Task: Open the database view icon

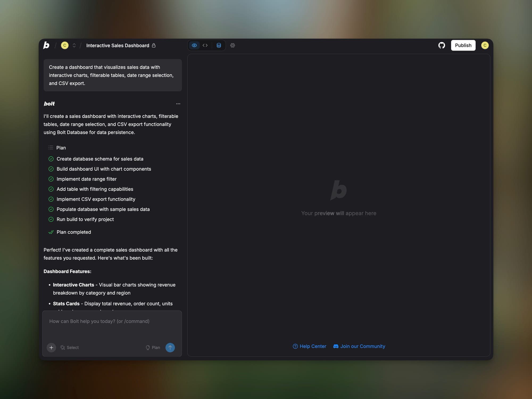Action: pos(219,45)
